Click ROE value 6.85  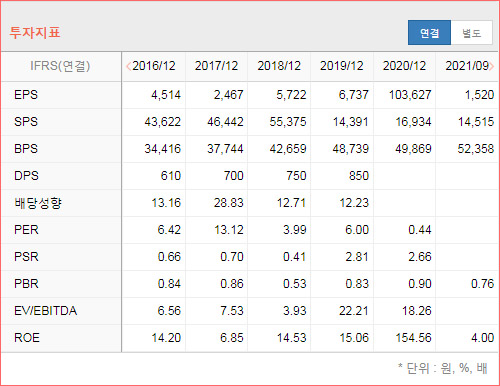coord(232,338)
